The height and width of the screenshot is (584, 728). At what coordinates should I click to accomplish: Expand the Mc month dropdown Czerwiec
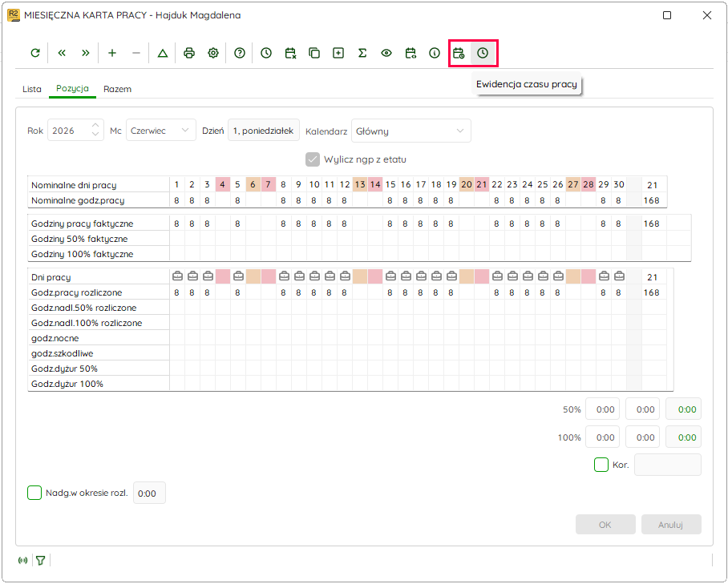click(160, 131)
